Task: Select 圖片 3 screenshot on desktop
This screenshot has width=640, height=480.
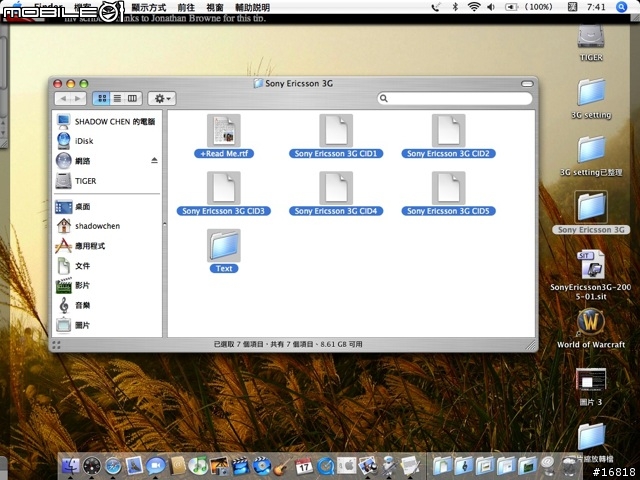Action: click(x=591, y=386)
